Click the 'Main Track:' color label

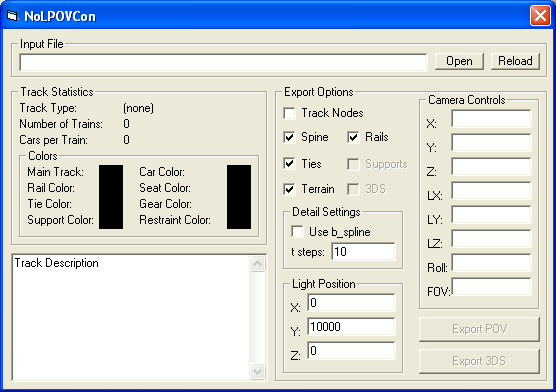coord(55,172)
